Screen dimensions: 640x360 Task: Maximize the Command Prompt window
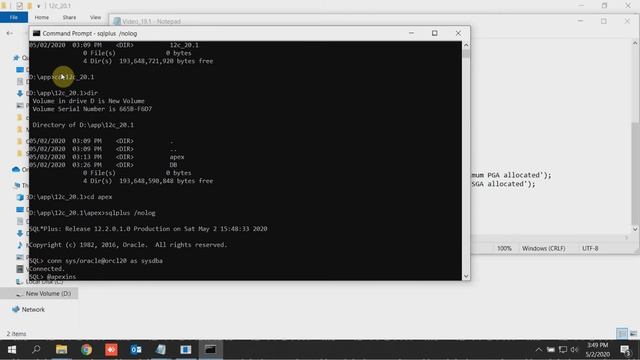435,33
